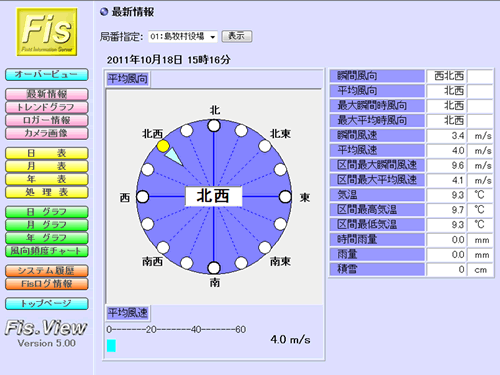The width and height of the screenshot is (500, 375).
Task: Click the west compass marker circle
Action: point(143,197)
